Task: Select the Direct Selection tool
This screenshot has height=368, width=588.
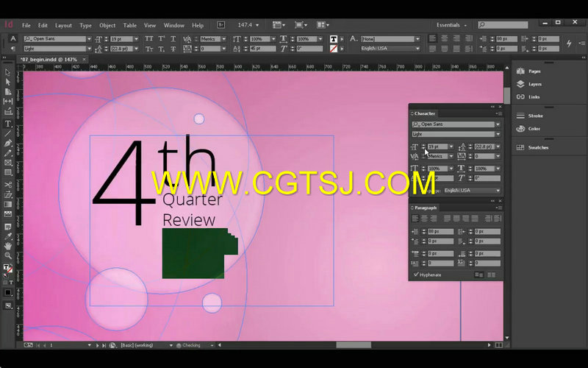Action: [8, 82]
